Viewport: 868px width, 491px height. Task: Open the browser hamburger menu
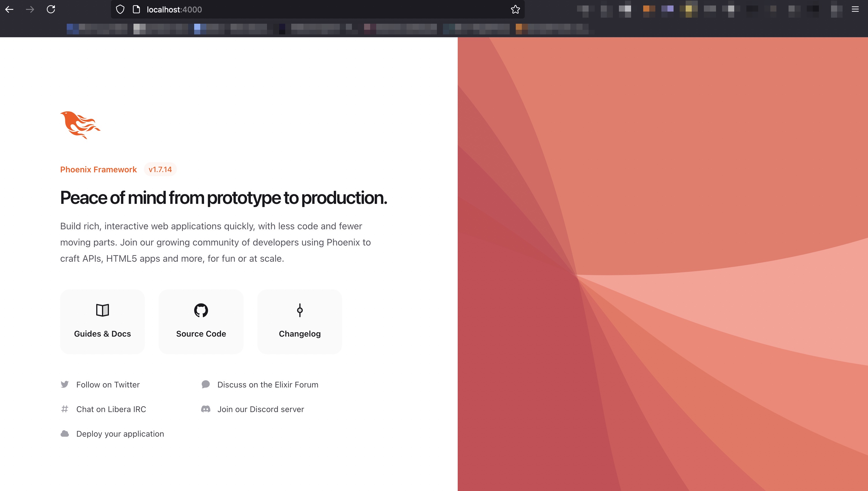point(855,10)
